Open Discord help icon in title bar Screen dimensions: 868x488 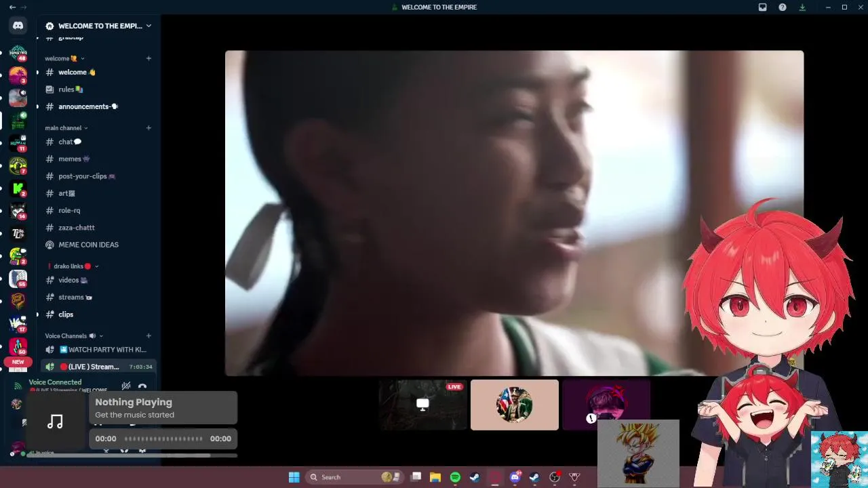783,7
